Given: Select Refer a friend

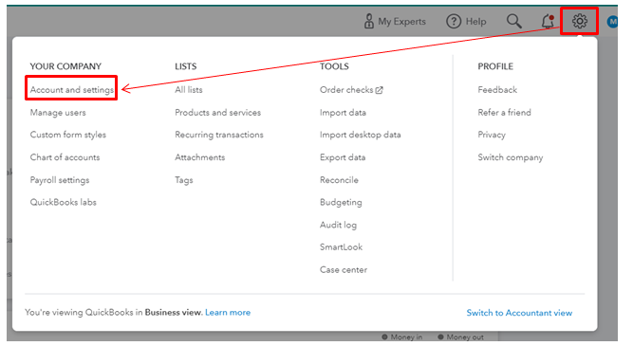Looking at the screenshot, I should coord(504,113).
